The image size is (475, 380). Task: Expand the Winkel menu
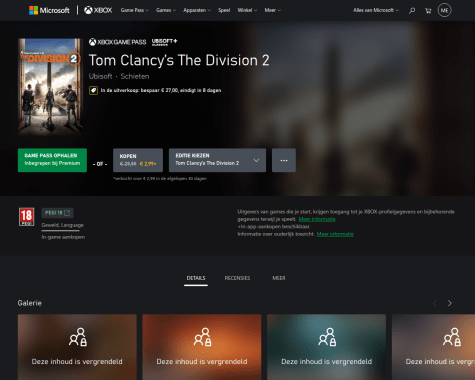247,10
